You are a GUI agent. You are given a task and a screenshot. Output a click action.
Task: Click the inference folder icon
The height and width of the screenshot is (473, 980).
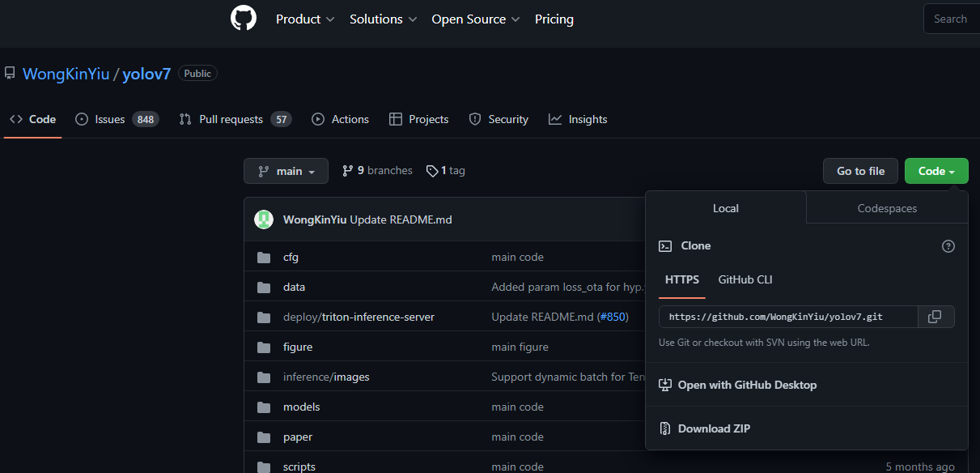(264, 377)
